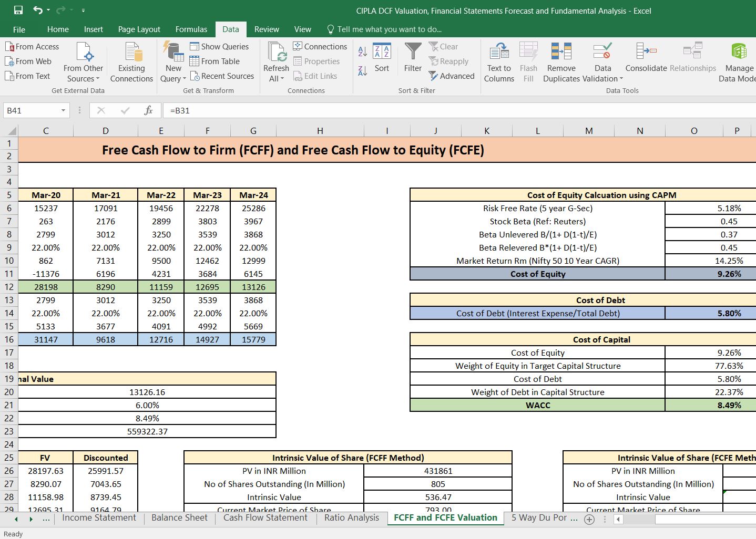Viewport: 756px width, 539px height.
Task: Click formula bar containing =B31
Action: tap(460, 110)
